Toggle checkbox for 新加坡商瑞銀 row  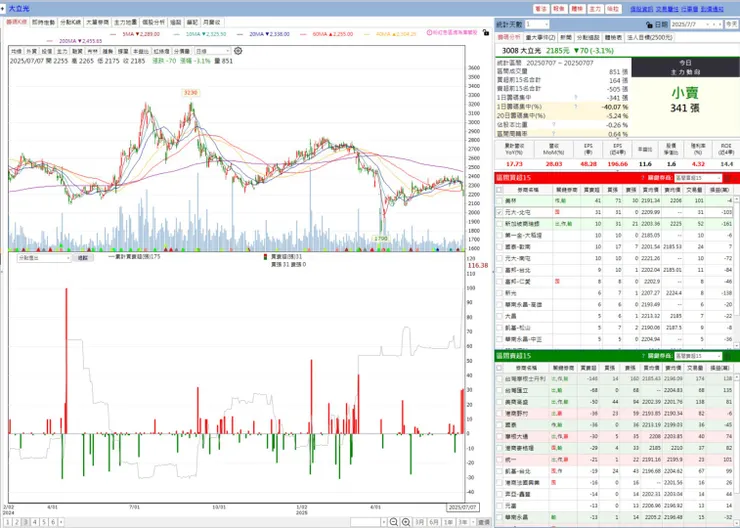tap(499, 224)
